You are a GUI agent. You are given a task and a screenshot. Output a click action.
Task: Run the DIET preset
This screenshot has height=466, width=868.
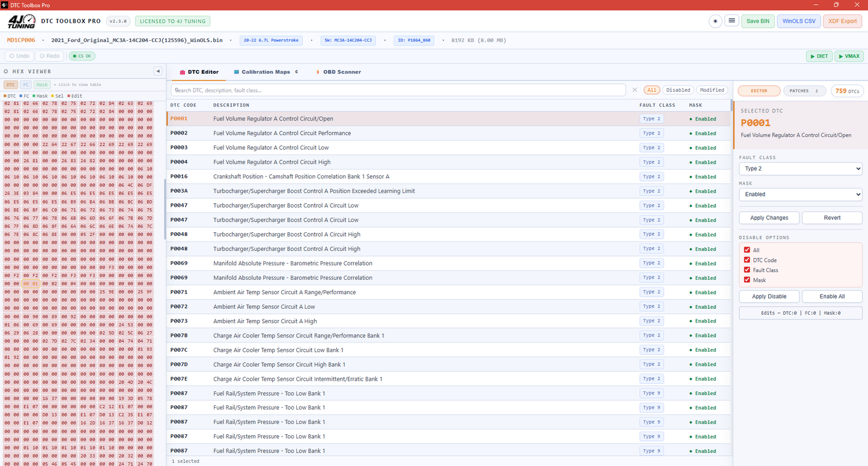pyautogui.click(x=819, y=56)
